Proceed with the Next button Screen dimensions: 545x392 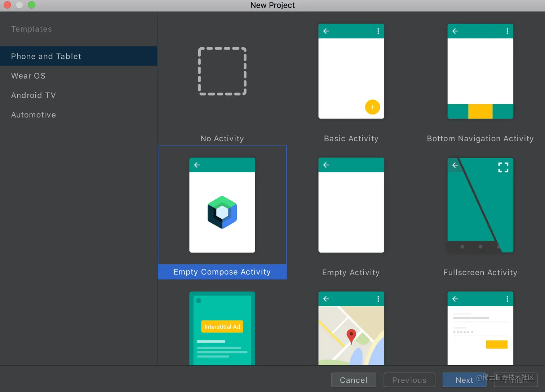(x=464, y=380)
